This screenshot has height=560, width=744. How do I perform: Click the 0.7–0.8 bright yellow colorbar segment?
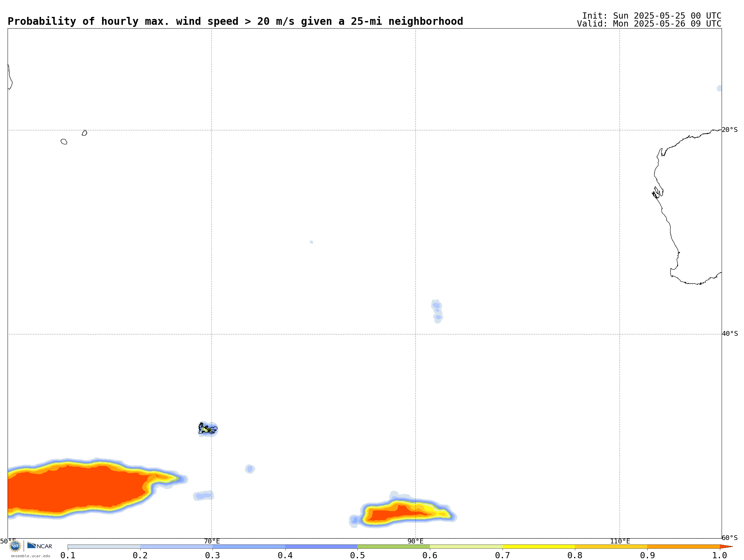[539, 547]
